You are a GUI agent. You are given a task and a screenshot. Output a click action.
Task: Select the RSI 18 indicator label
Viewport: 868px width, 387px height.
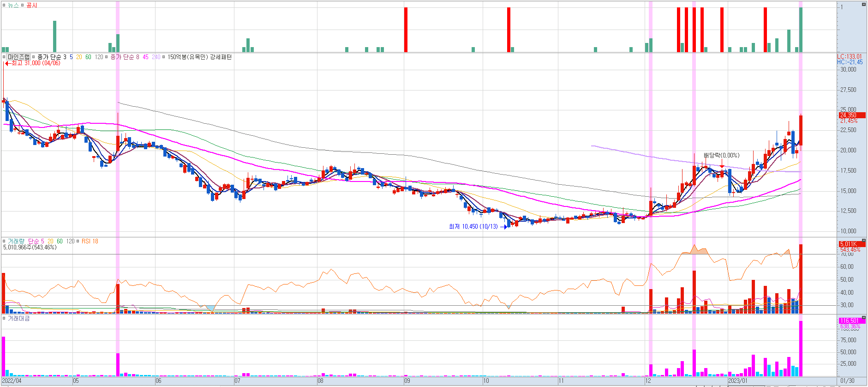[90, 241]
